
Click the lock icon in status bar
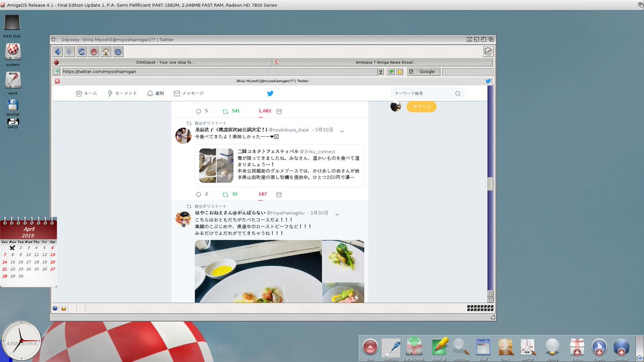(x=63, y=308)
